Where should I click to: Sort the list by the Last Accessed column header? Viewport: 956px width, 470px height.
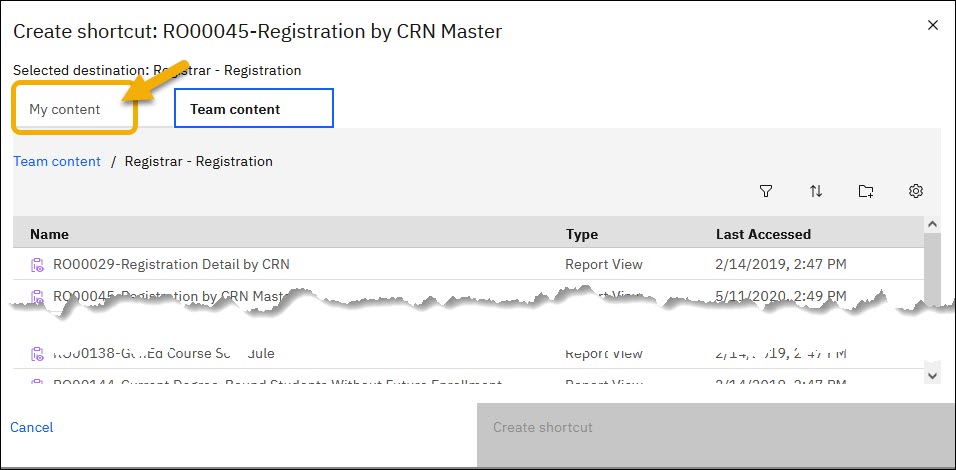coord(763,234)
